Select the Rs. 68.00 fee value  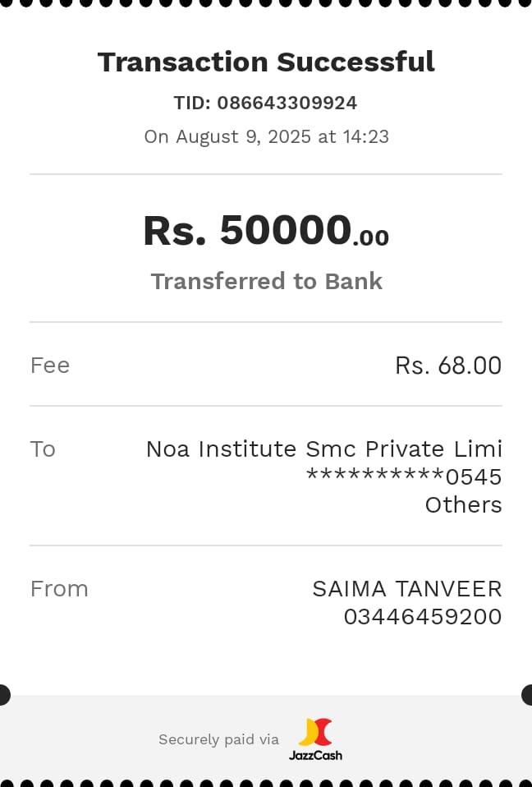pos(447,366)
